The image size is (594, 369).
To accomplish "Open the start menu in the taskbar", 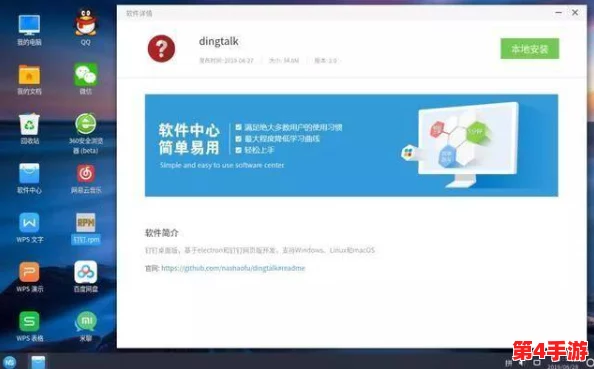I will point(9,362).
